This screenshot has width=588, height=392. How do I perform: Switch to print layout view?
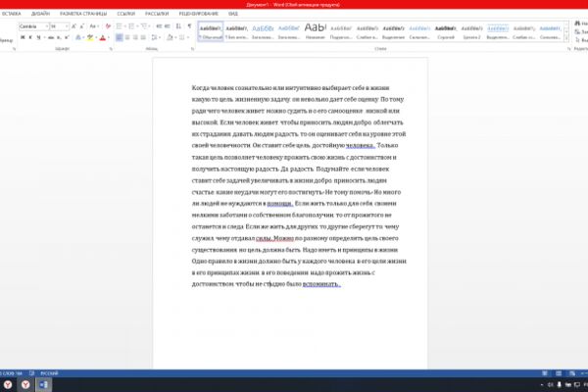559,373
